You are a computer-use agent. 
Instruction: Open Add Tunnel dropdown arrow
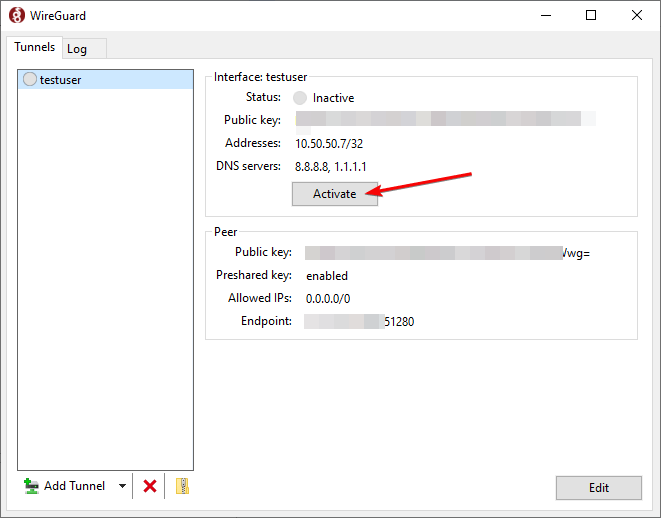(x=122, y=486)
